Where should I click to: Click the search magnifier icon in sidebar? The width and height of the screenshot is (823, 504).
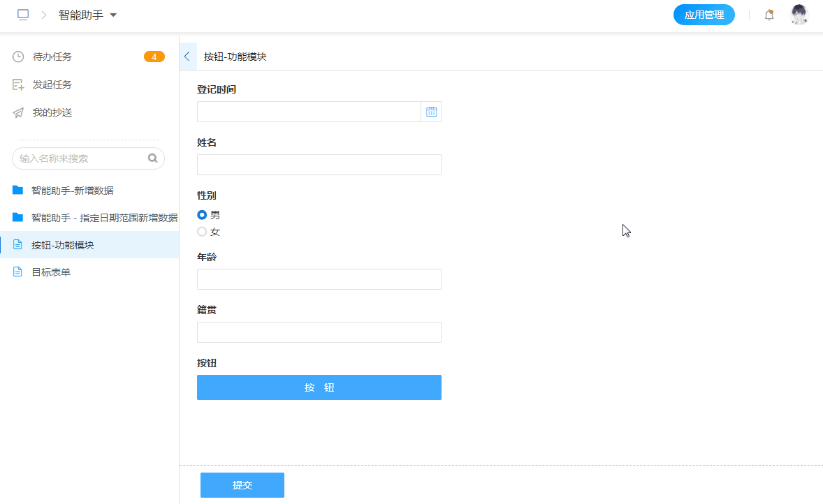click(x=153, y=158)
